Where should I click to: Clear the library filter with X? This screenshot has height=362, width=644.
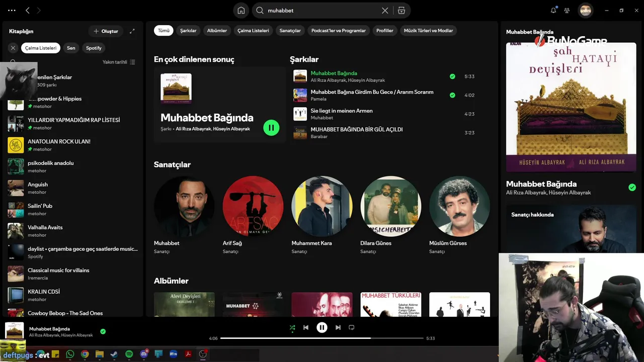pos(13,48)
